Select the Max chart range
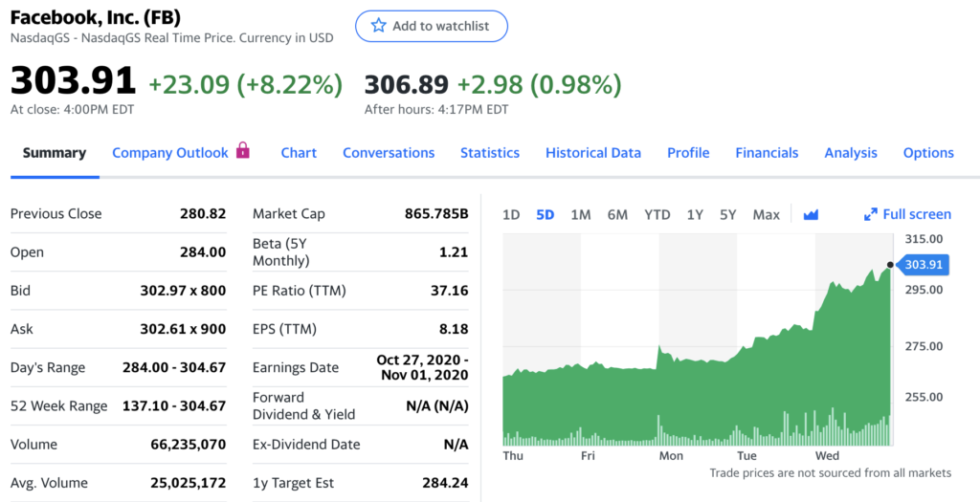This screenshot has width=980, height=502. [x=767, y=215]
